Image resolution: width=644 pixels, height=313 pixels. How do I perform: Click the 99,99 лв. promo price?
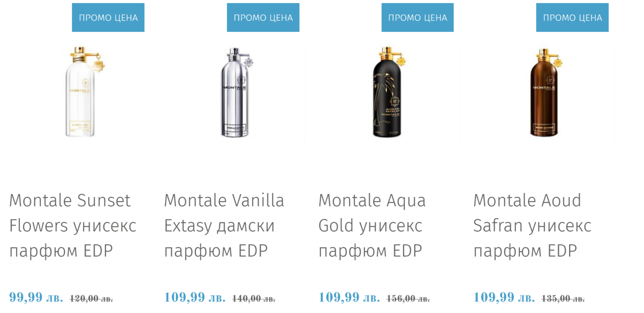point(36,297)
